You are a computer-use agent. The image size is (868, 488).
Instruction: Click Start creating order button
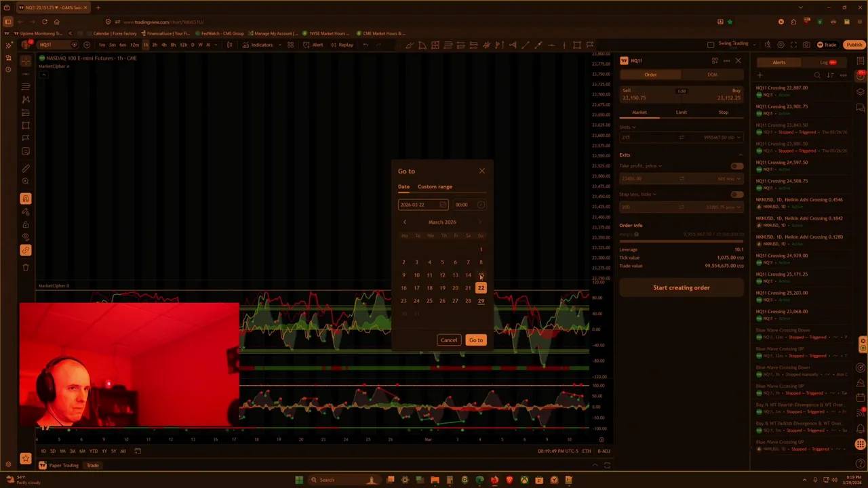pyautogui.click(x=681, y=288)
